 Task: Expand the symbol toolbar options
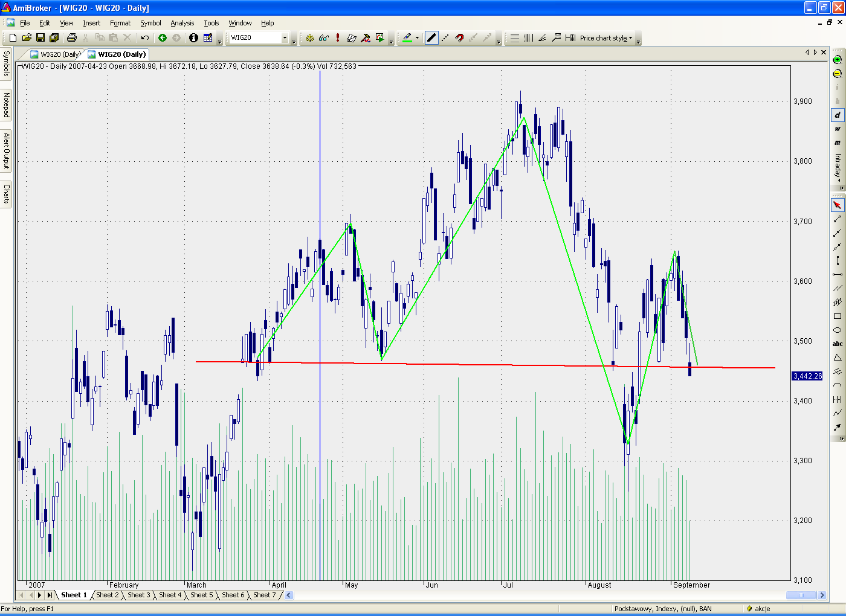pos(294,40)
